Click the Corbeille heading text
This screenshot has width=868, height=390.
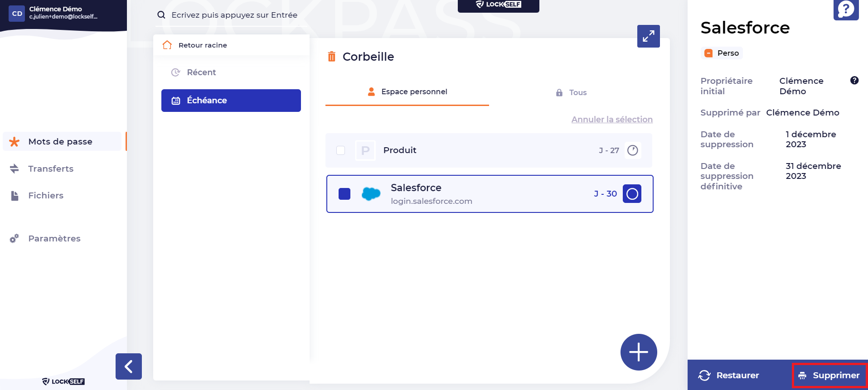368,57
